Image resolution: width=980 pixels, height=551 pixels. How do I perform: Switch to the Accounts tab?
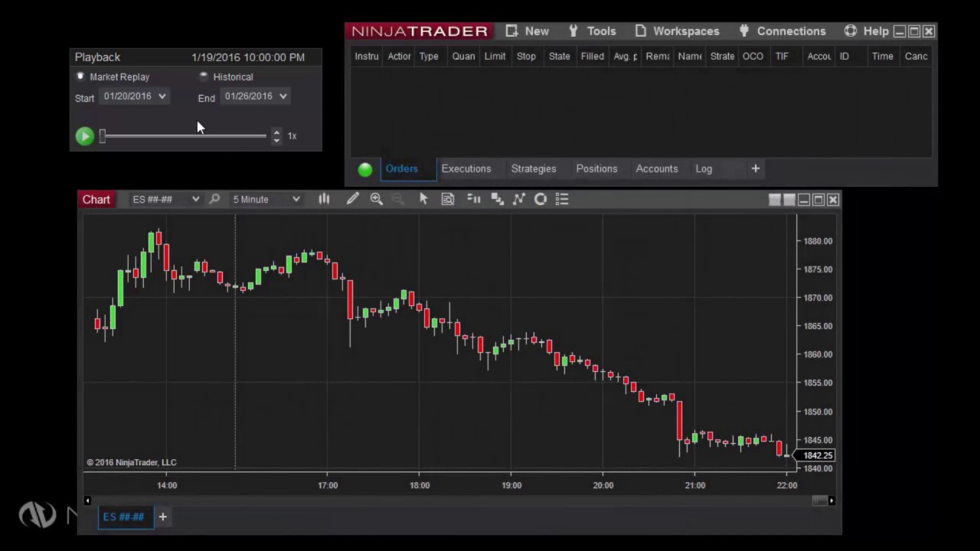(657, 169)
